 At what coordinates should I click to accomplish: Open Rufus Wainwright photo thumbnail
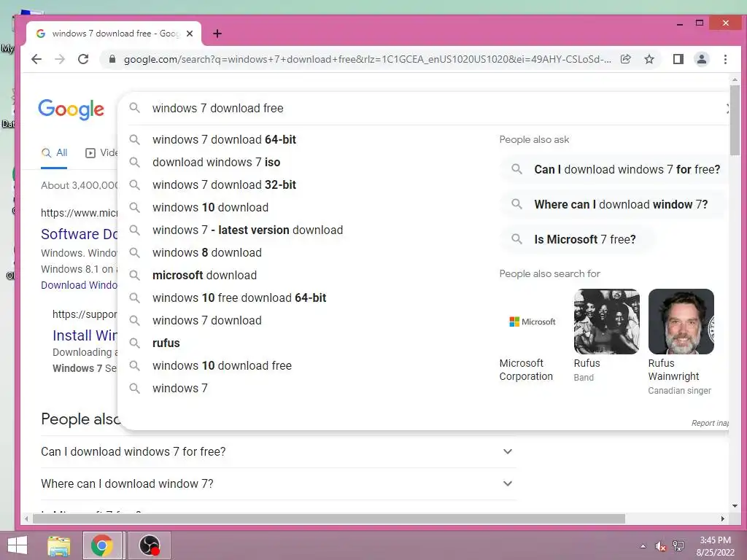tap(681, 322)
